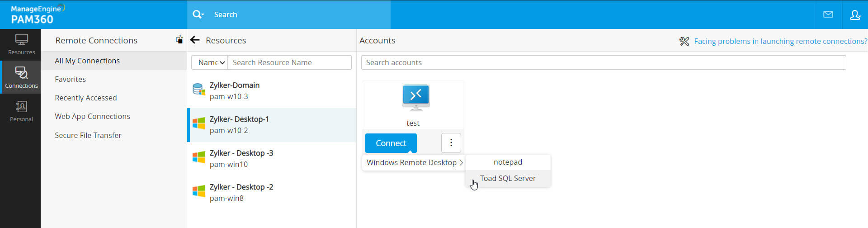Open the Favorites connections list
Screen dimensions: 868x228
pyautogui.click(x=70, y=79)
